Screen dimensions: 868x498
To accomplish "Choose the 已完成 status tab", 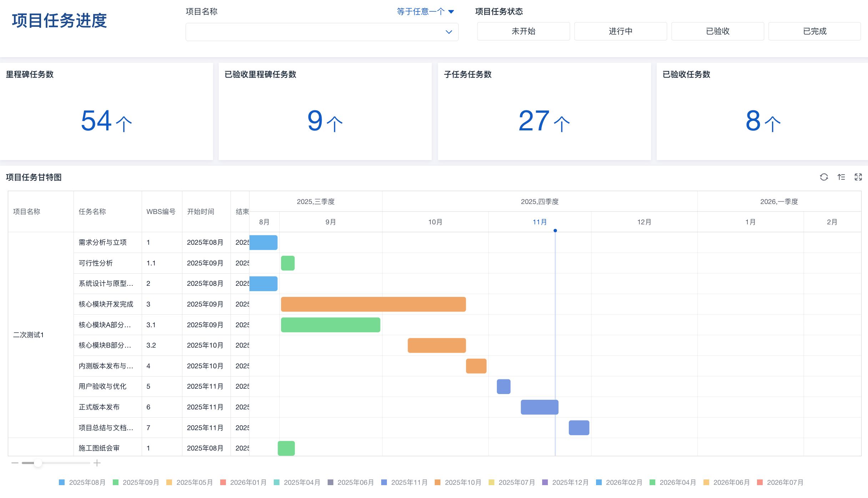I will [814, 31].
